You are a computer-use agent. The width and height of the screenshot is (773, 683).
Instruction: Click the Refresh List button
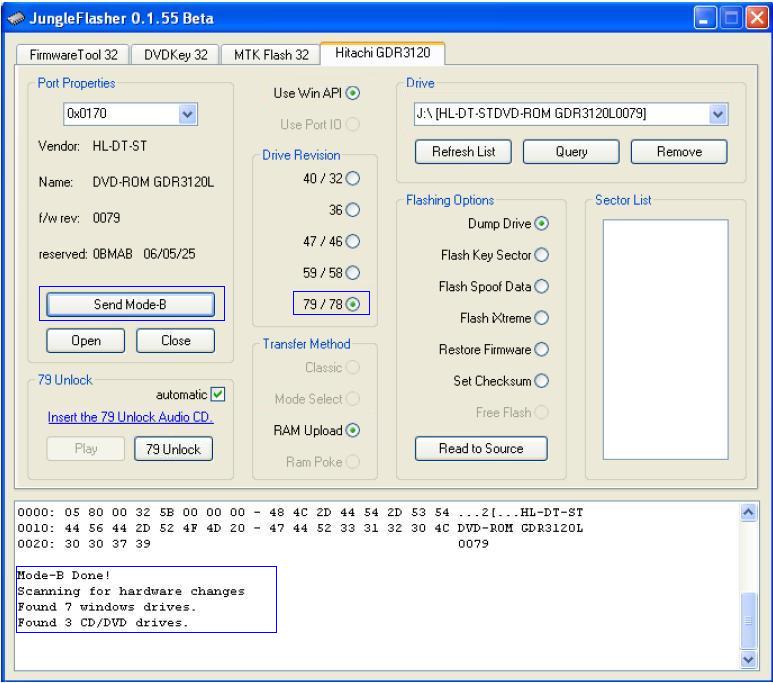[463, 151]
